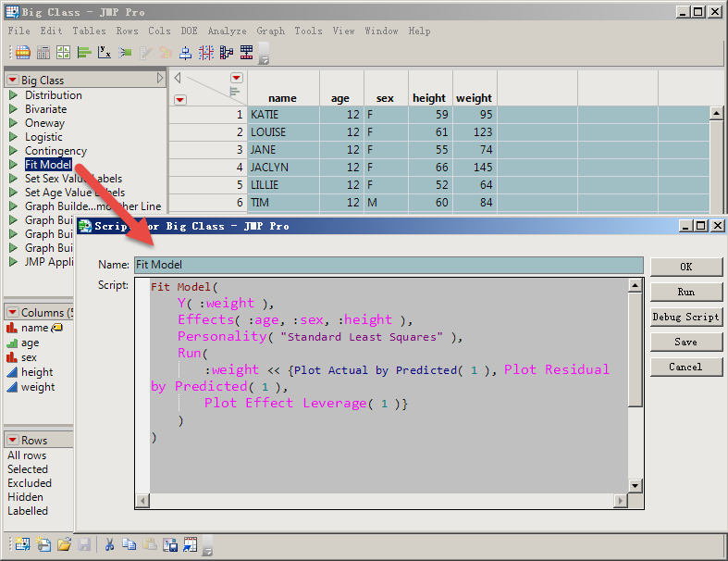Click the Name field containing Fit Model

pos(389,265)
